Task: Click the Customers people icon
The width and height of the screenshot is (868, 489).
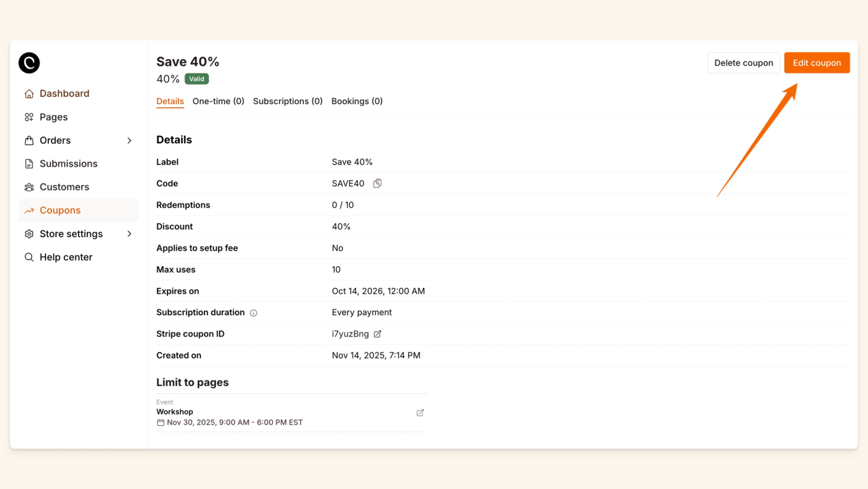Action: (x=29, y=187)
